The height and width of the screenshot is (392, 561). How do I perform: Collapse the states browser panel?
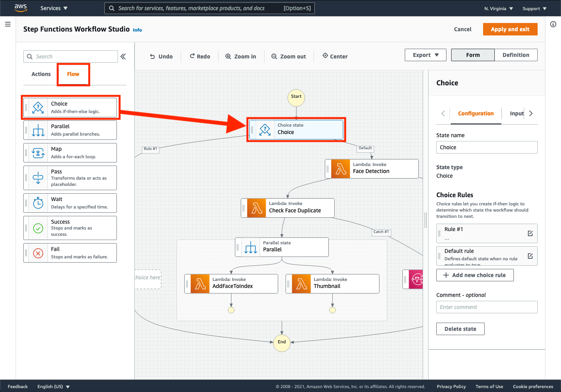tap(123, 57)
